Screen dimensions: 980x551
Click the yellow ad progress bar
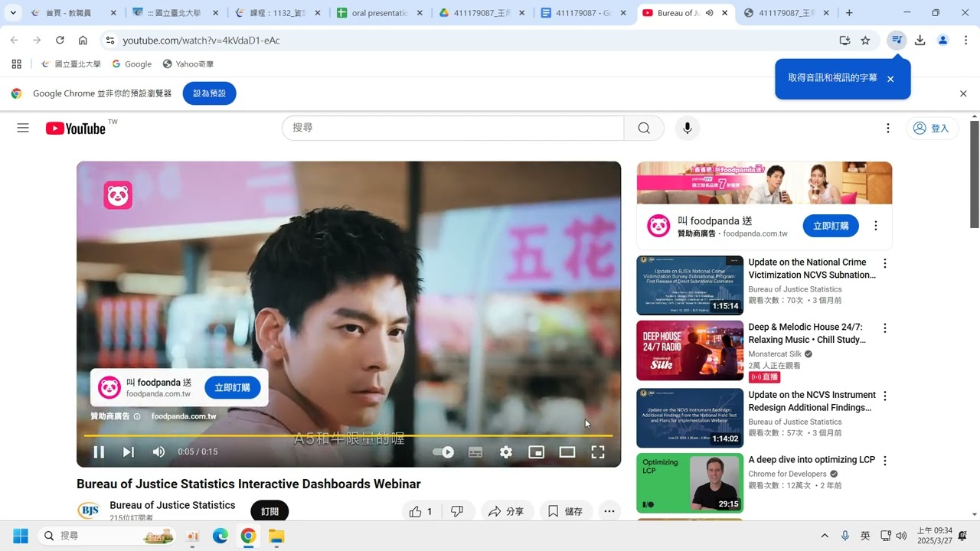(x=348, y=435)
